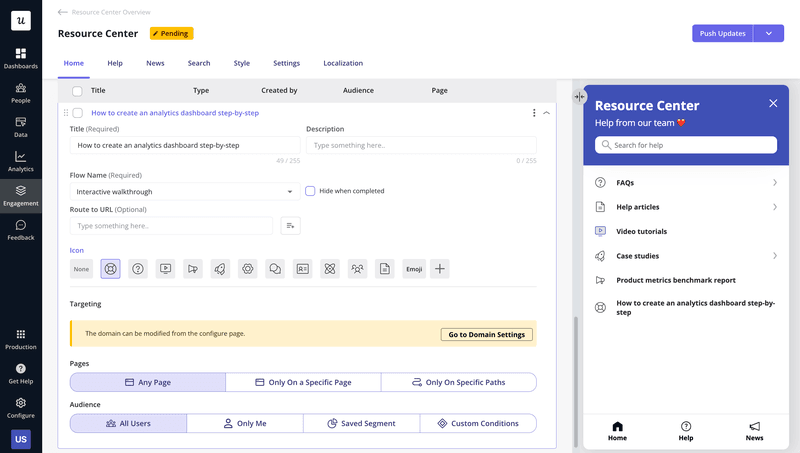Click the Push Updates button
800x453 pixels.
(722, 33)
